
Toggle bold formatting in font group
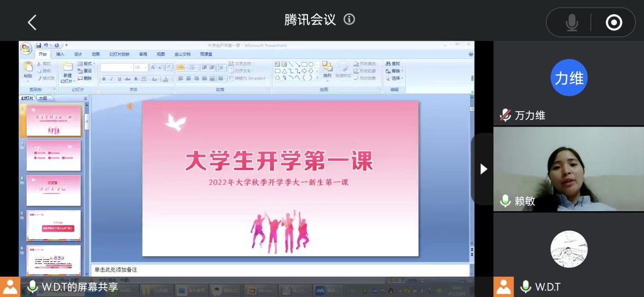tap(103, 79)
